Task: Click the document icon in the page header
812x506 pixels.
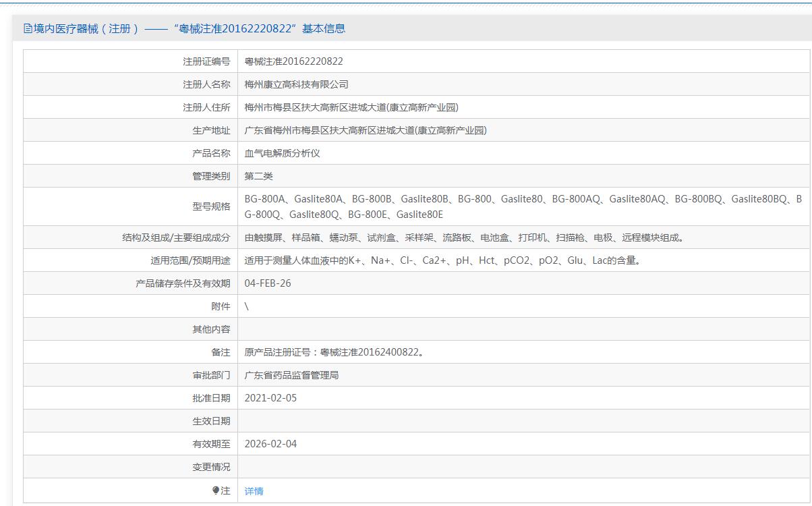Action: point(28,28)
